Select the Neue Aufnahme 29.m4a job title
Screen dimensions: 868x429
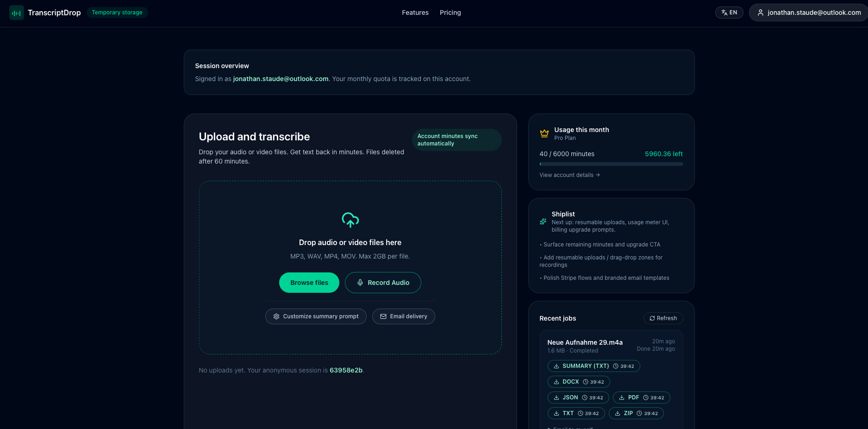tap(585, 342)
